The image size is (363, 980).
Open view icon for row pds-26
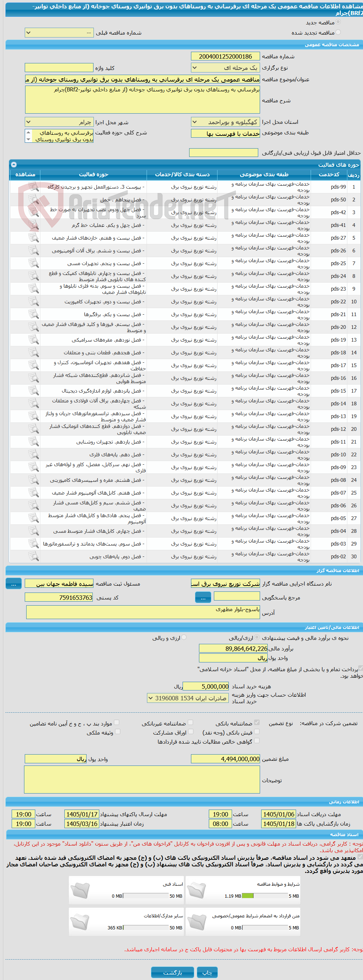[33, 251]
